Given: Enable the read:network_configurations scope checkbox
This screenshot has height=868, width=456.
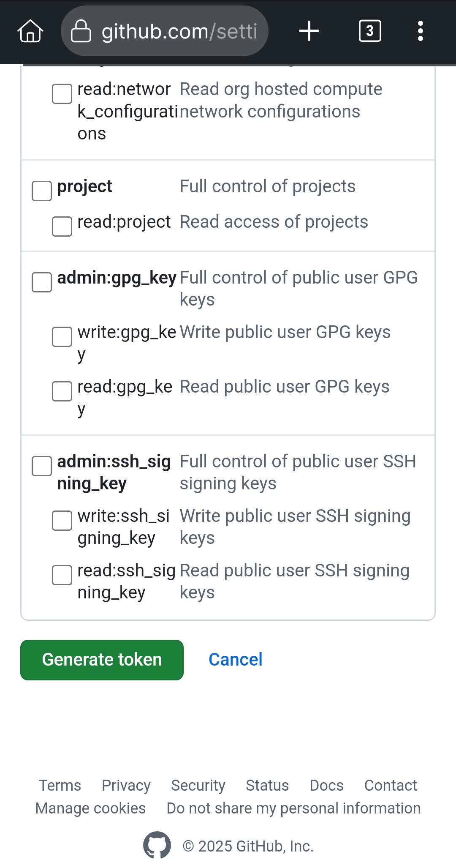Looking at the screenshot, I should (x=62, y=94).
